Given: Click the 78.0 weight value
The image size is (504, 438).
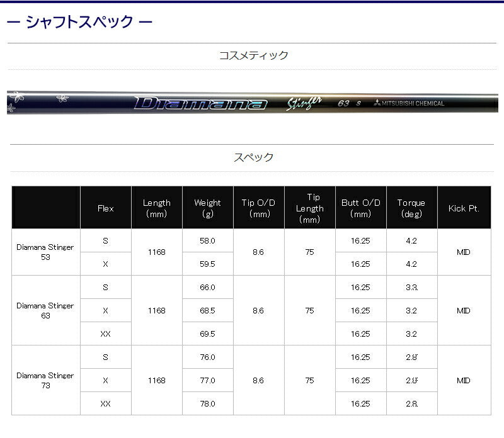Looking at the screenshot, I should tap(208, 403).
